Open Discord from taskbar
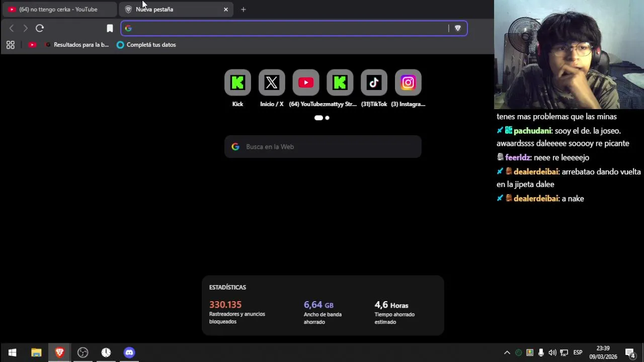644x362 pixels. 129,352
